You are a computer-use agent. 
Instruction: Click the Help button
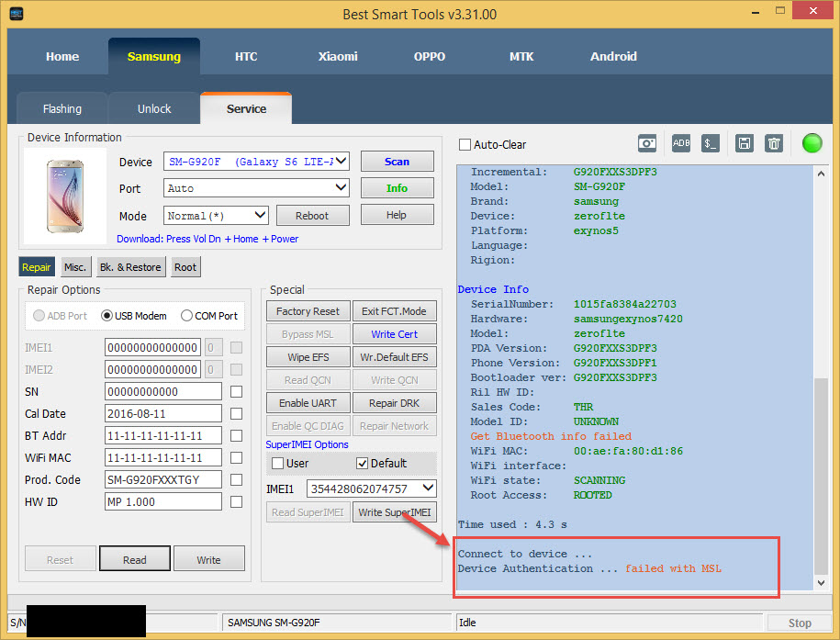(397, 215)
